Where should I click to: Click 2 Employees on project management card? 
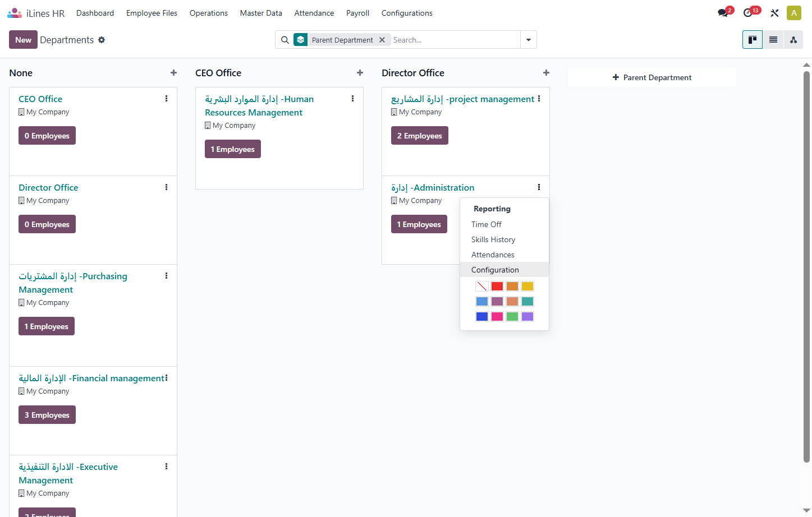point(420,136)
